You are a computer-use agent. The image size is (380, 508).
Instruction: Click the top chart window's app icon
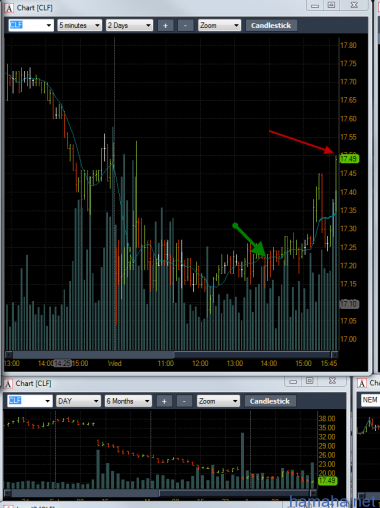tap(9, 8)
